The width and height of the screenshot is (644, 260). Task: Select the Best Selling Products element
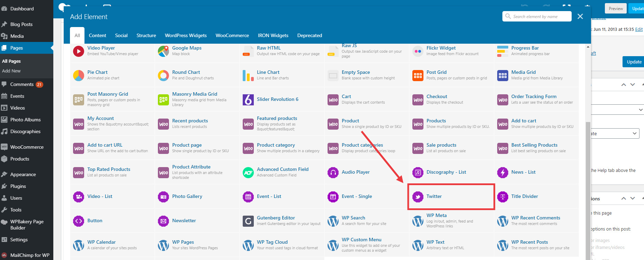pyautogui.click(x=537, y=148)
